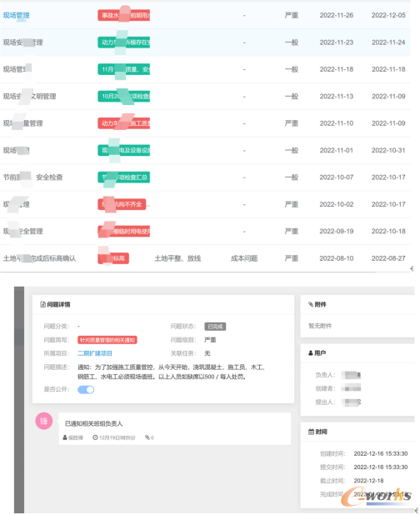Click the green 10月 tag in the 2022-11-13 row

pyautogui.click(x=124, y=96)
